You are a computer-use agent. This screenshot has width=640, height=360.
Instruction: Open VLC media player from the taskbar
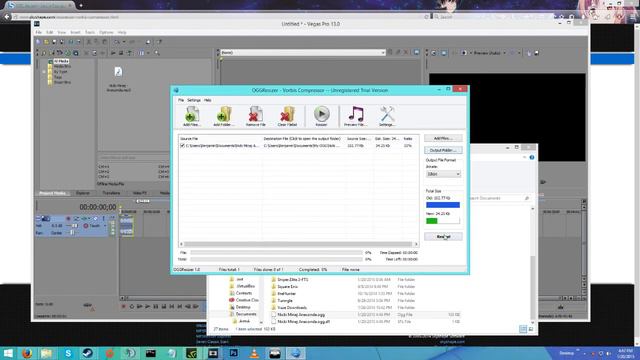[254, 353]
